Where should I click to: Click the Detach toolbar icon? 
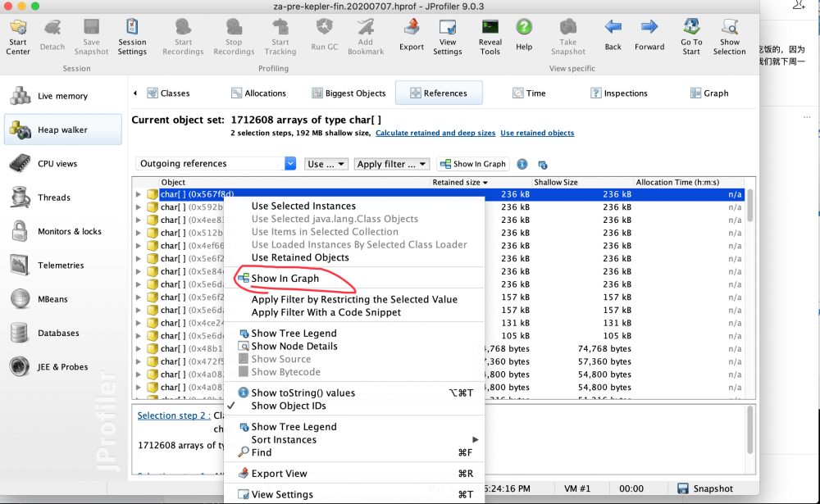point(52,37)
